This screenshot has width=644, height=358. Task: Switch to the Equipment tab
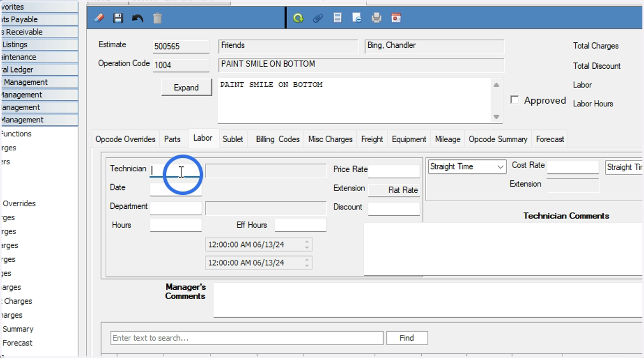(x=409, y=139)
